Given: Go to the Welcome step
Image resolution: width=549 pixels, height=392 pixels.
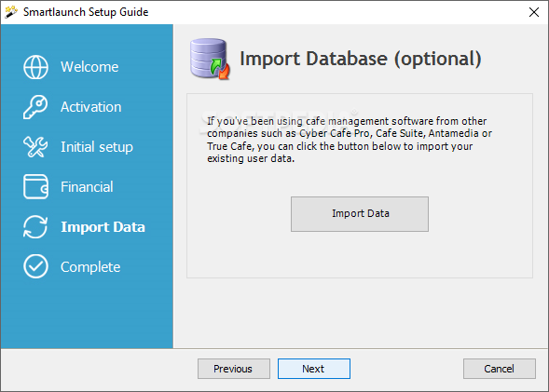Looking at the screenshot, I should (x=89, y=67).
